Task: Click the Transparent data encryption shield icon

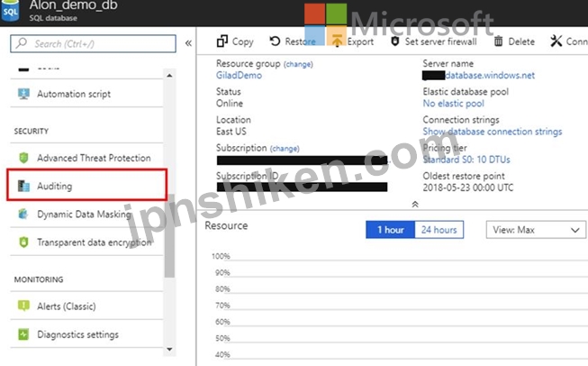Action: (x=23, y=242)
